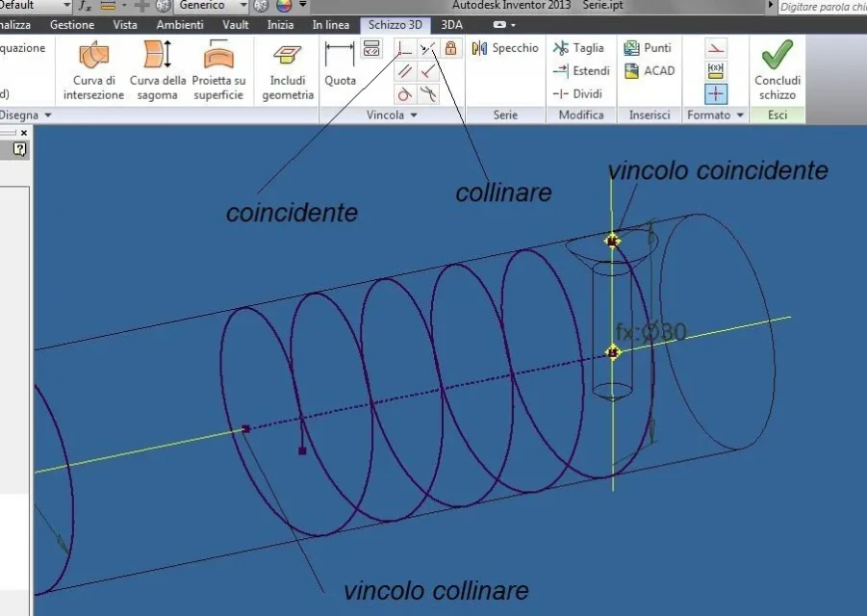This screenshot has height=616, width=867.
Task: Apply the coincident constraint icon
Action: [x=405, y=48]
